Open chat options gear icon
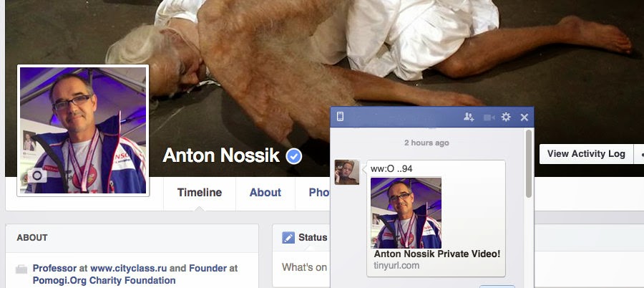The height and width of the screenshot is (288, 644). pyautogui.click(x=506, y=117)
